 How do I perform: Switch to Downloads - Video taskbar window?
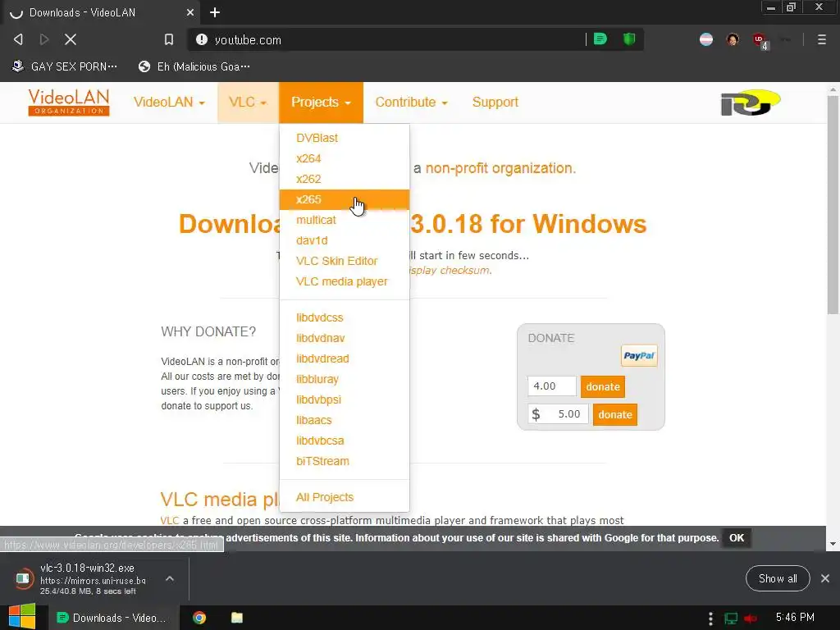point(112,618)
